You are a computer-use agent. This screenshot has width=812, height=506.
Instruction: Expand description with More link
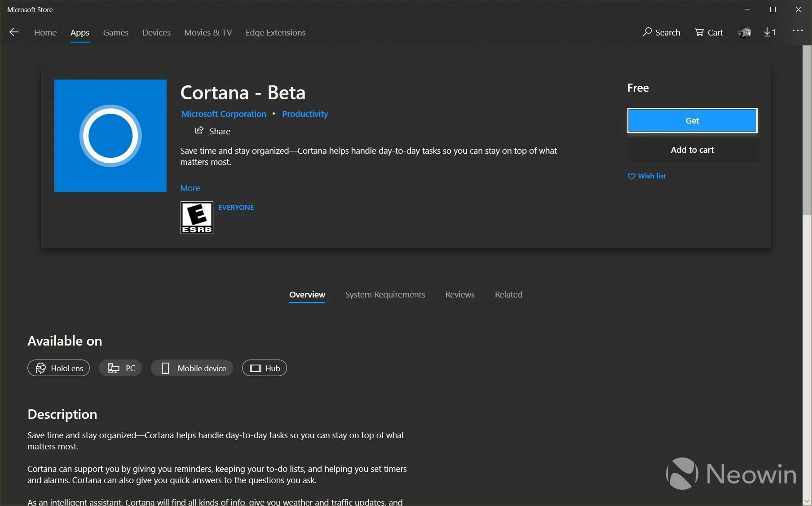[190, 188]
